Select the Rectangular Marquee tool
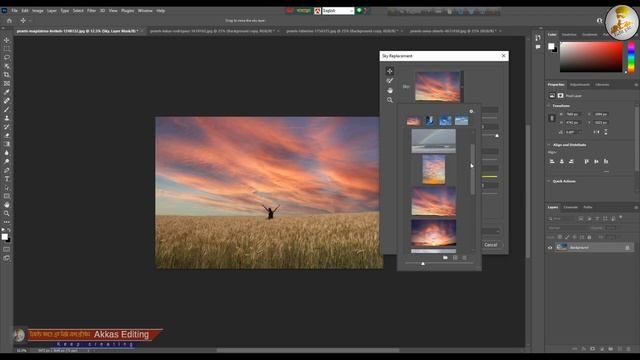 [x=7, y=49]
